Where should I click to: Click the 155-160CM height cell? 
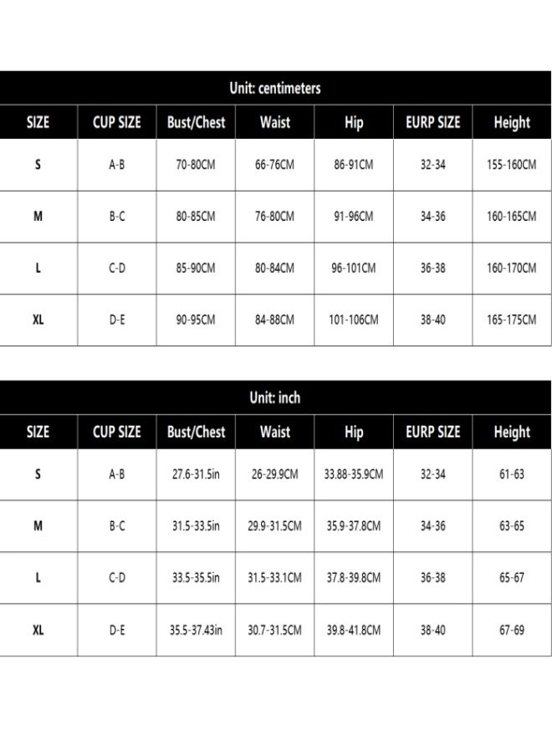pyautogui.click(x=512, y=165)
